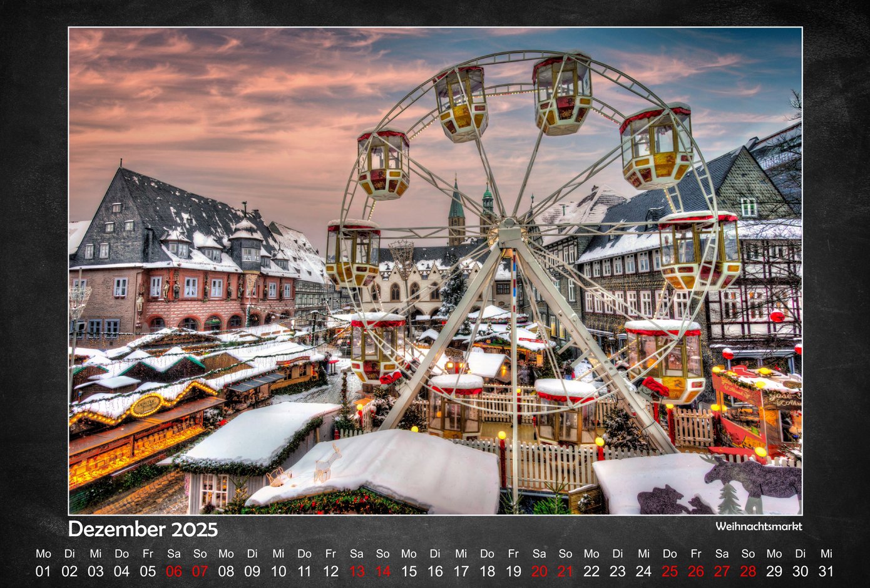Image resolution: width=870 pixels, height=588 pixels.
Task: Click the Dezember 2025 title
Action: (143, 529)
